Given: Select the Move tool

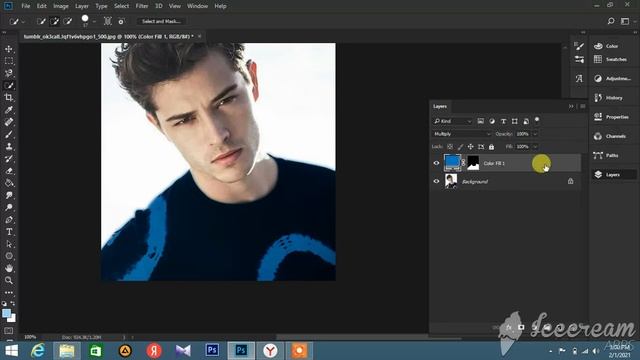Looking at the screenshot, I should coord(9,49).
